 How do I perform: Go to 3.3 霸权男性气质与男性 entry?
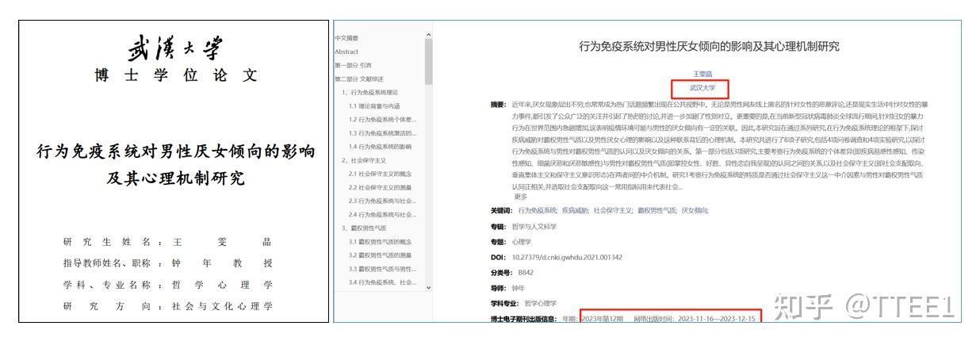pos(382,268)
